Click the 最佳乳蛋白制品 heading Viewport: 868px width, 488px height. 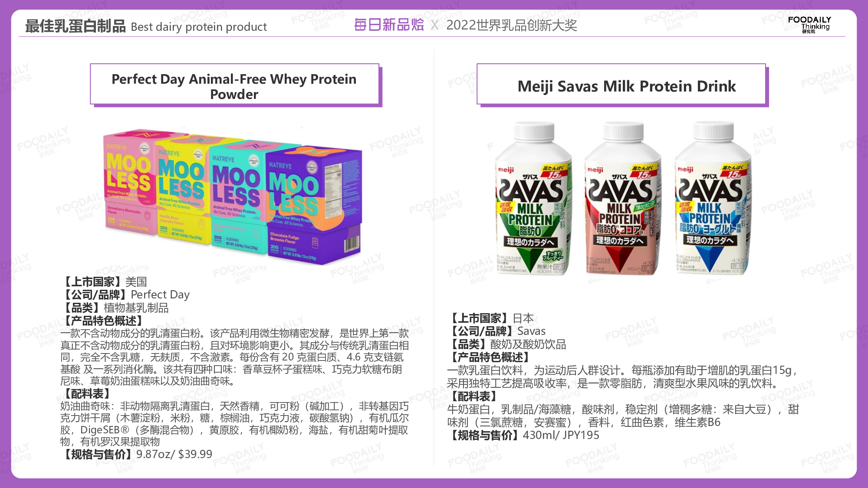(76, 26)
